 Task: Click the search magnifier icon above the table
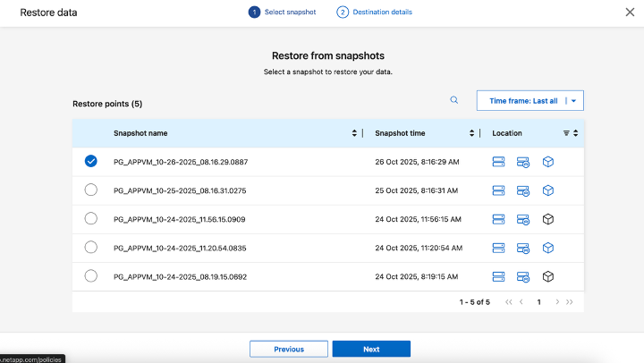coord(453,100)
